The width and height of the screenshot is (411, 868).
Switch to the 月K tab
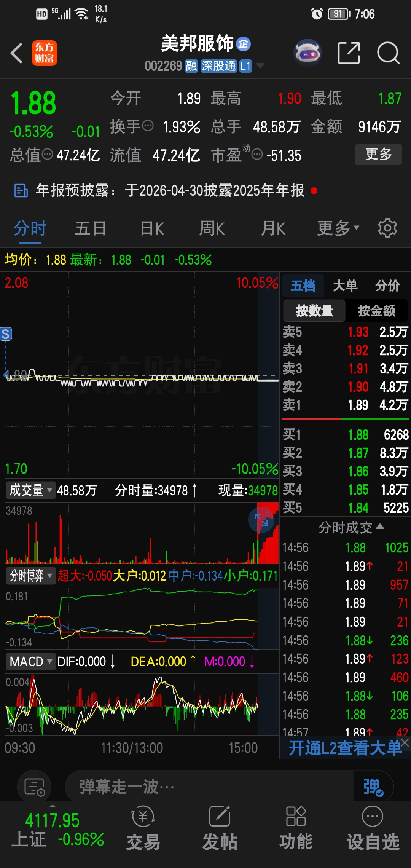[273, 228]
